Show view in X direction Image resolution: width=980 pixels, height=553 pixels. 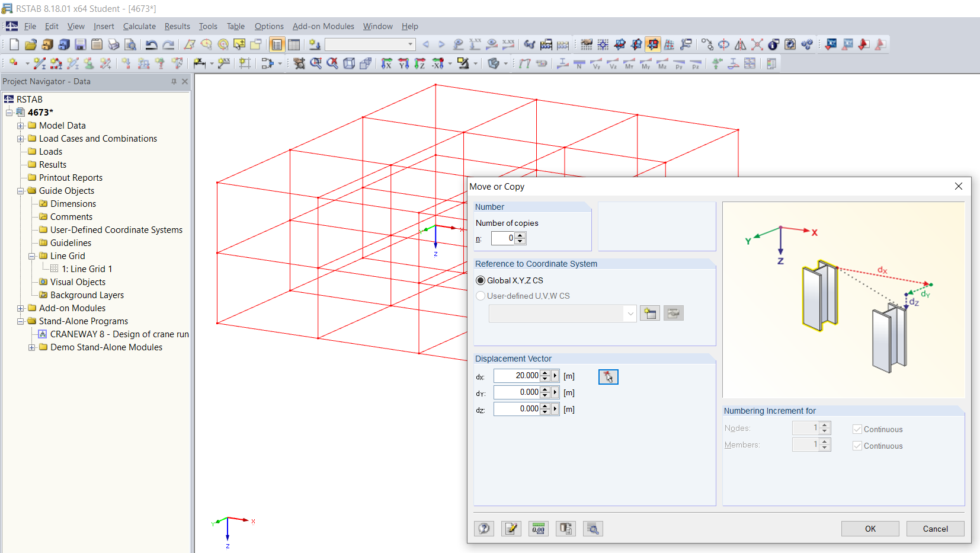[x=387, y=63]
